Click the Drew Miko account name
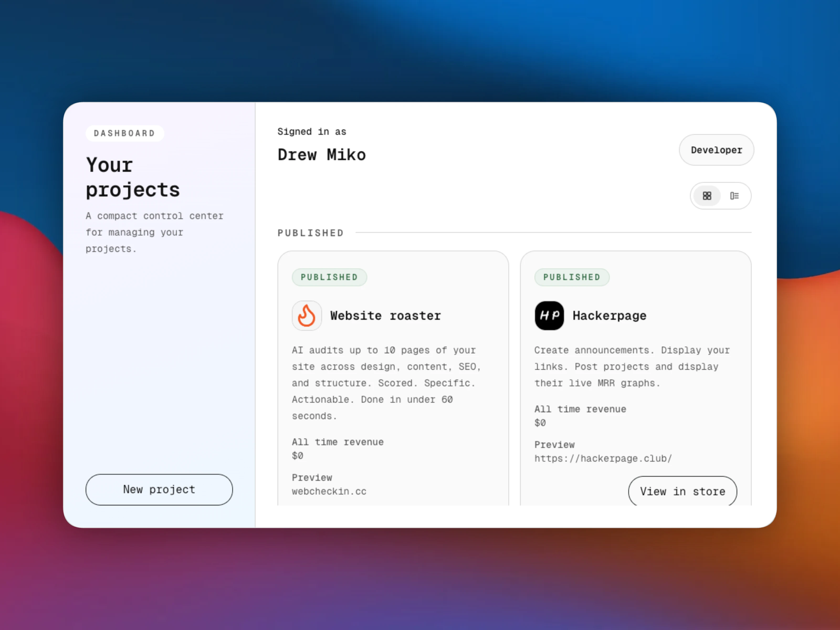The height and width of the screenshot is (630, 840). pyautogui.click(x=322, y=155)
